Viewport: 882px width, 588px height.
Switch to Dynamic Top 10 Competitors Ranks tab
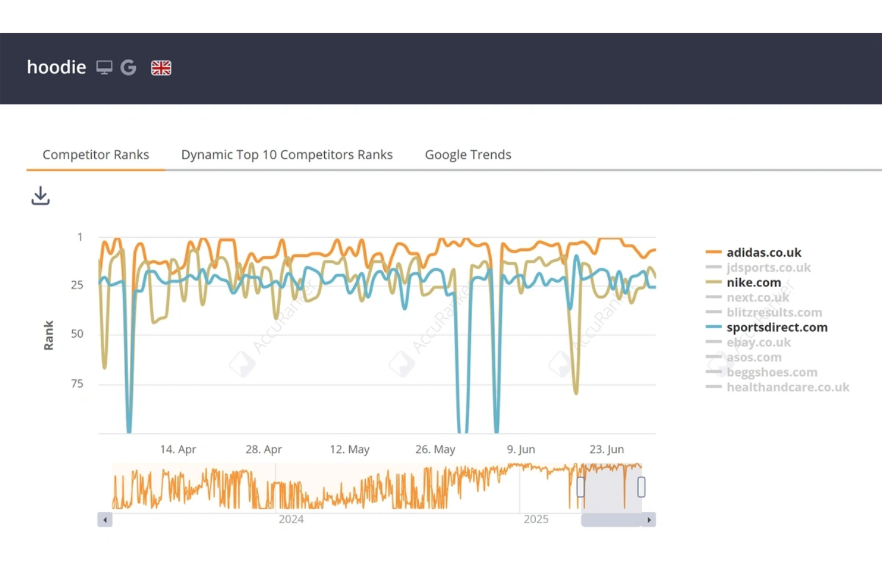[x=287, y=155]
